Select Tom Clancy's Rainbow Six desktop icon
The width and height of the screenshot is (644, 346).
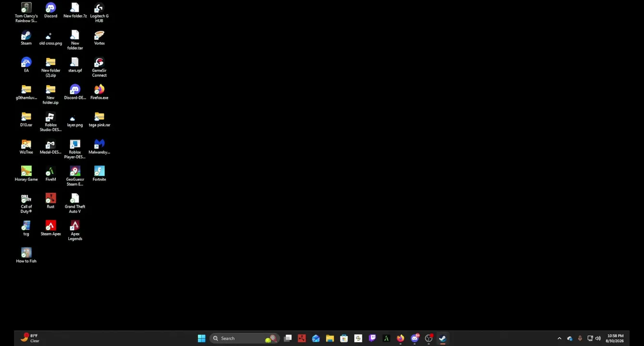[x=26, y=13]
